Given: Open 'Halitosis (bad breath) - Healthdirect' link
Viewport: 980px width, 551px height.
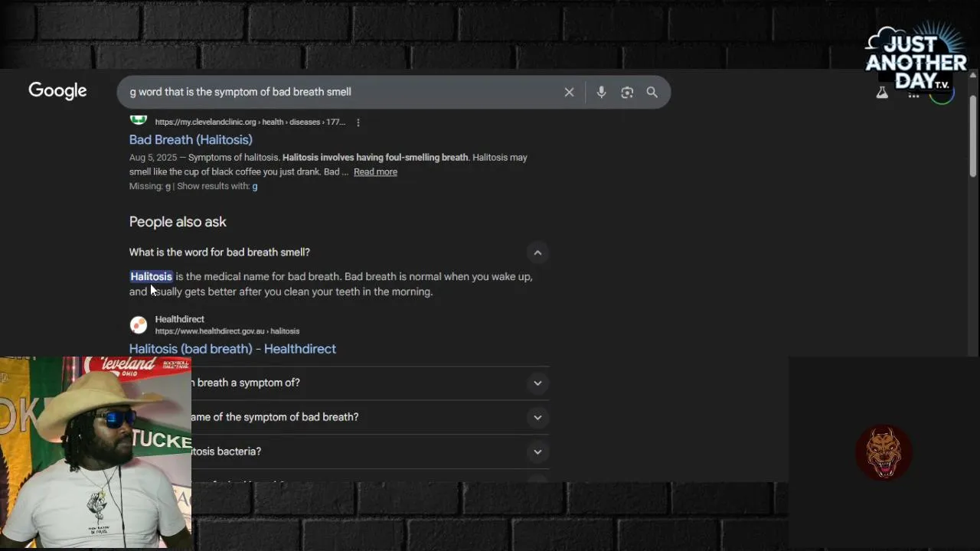Looking at the screenshot, I should pyautogui.click(x=233, y=349).
